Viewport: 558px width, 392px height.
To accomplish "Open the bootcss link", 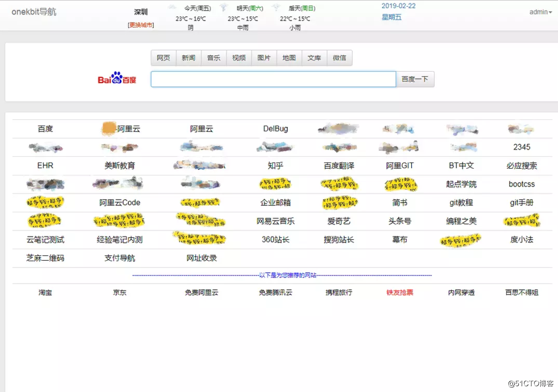I will (522, 184).
